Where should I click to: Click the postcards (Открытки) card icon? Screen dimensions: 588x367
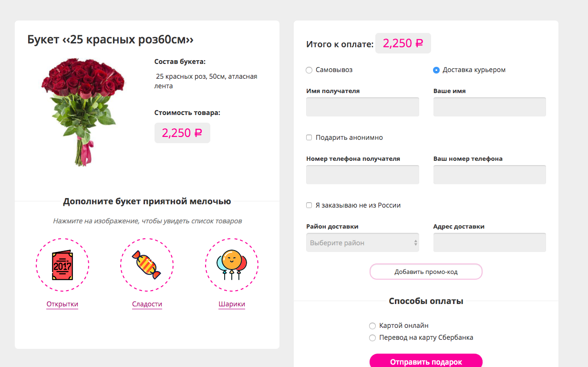[x=62, y=264]
